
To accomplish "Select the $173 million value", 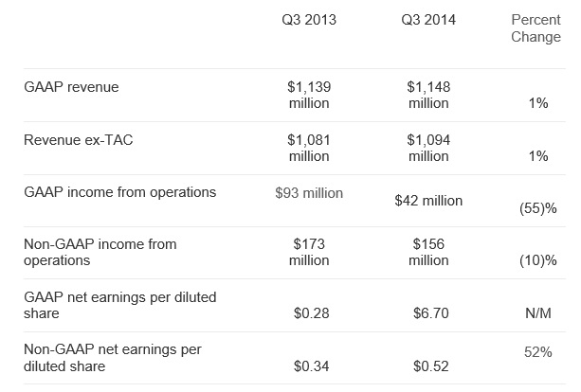I will point(308,252).
